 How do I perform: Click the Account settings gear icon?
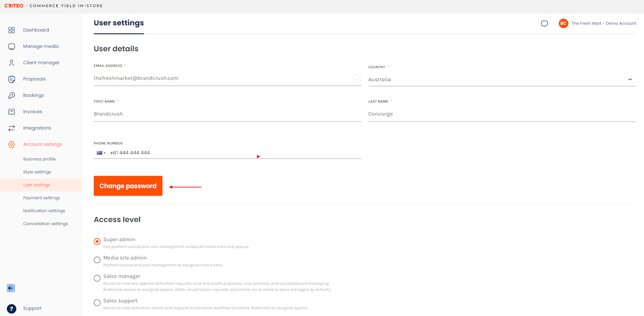[x=12, y=144]
